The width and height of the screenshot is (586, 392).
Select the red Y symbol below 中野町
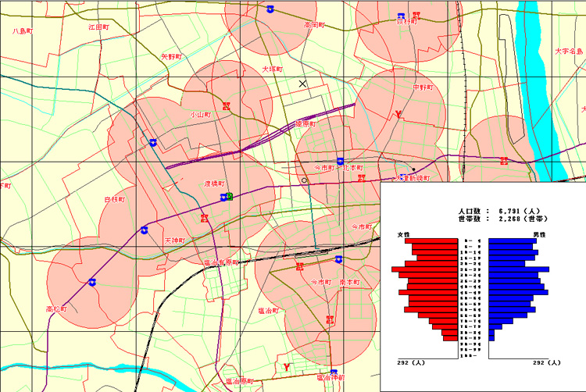(x=398, y=114)
